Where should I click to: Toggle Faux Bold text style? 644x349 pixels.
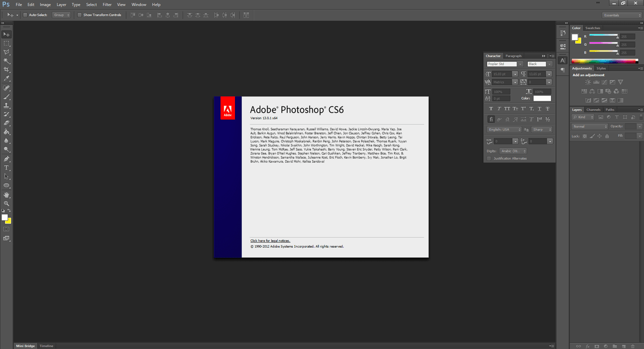(x=491, y=109)
